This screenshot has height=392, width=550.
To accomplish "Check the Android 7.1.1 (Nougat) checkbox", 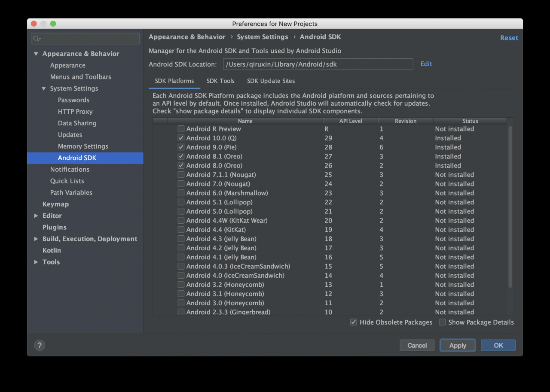I will click(181, 175).
